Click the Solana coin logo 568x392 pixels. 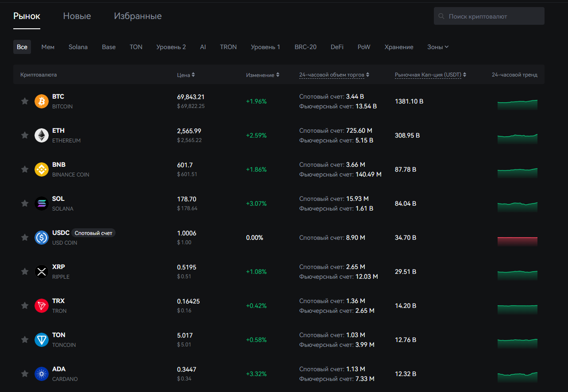pos(42,204)
